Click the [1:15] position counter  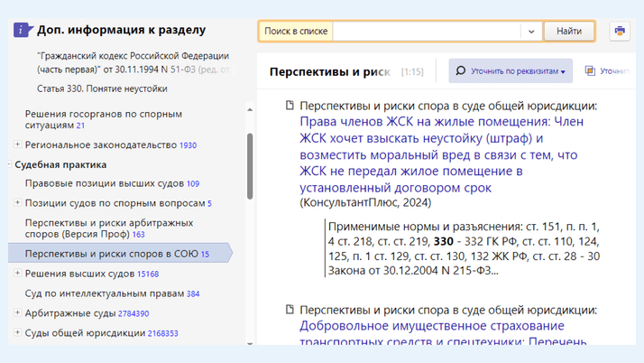412,71
